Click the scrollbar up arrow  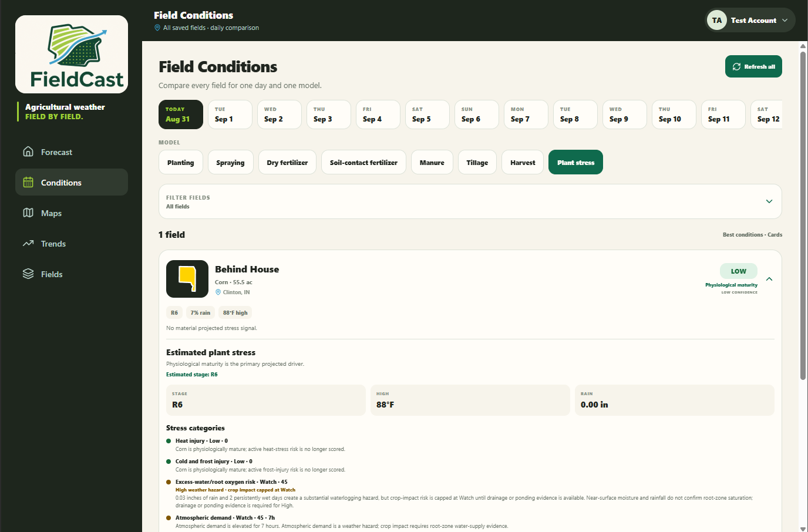pyautogui.click(x=803, y=45)
